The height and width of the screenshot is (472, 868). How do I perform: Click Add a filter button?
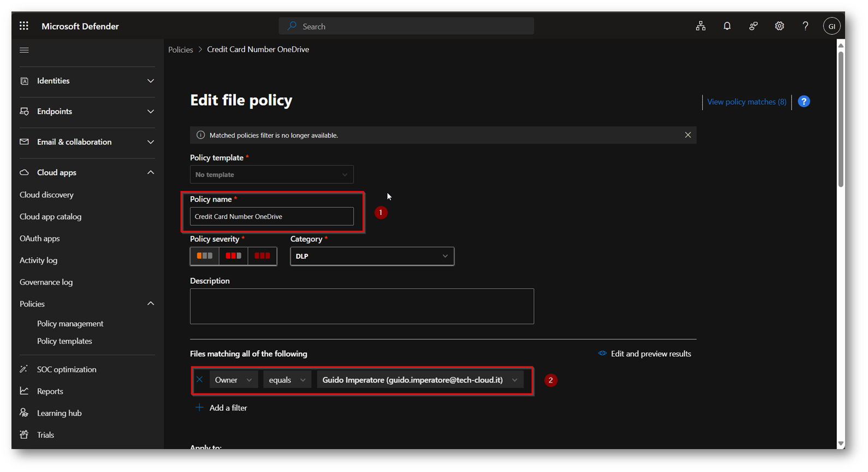228,408
